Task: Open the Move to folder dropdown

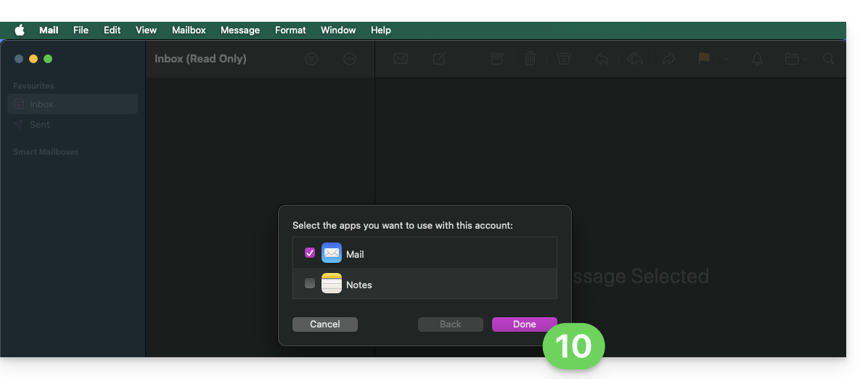Action: click(795, 59)
